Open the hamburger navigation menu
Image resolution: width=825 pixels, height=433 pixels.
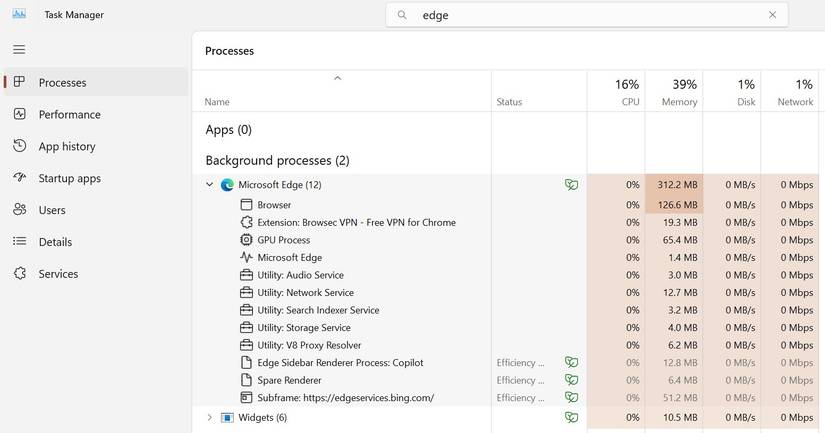click(x=19, y=49)
